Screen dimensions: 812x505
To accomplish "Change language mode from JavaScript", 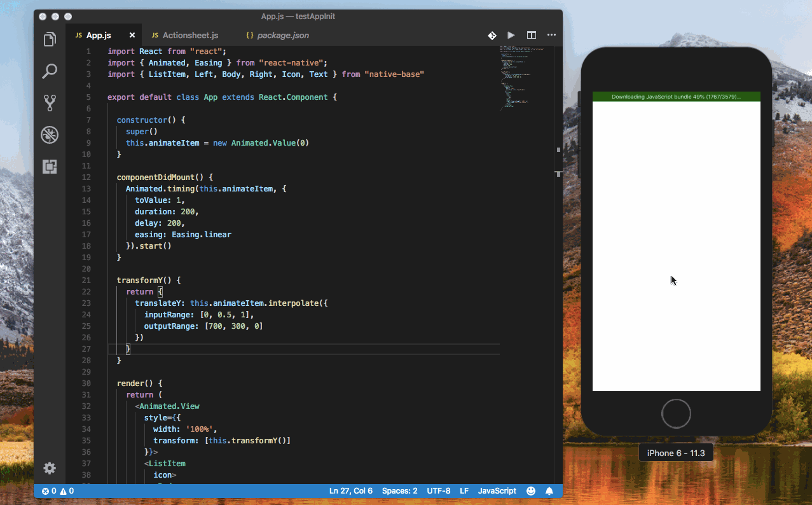I will tap(497, 490).
